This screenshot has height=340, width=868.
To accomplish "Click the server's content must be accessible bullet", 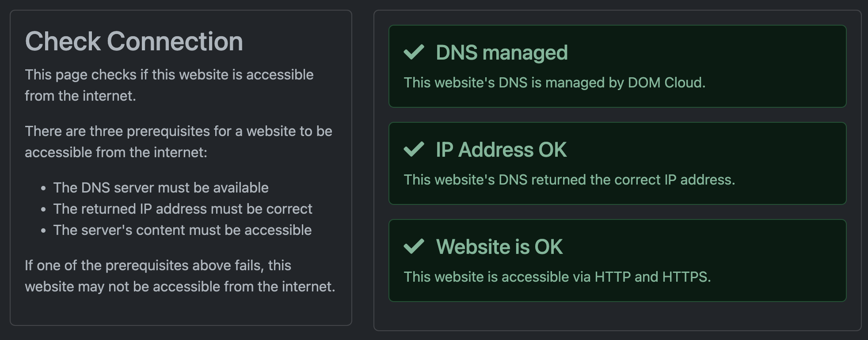I will pyautogui.click(x=182, y=230).
